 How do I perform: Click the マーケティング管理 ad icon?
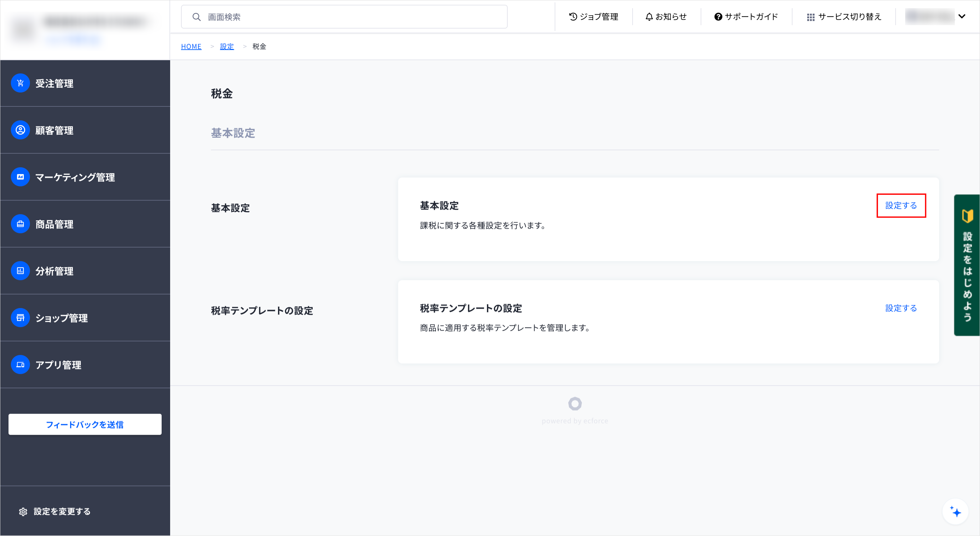click(x=20, y=177)
